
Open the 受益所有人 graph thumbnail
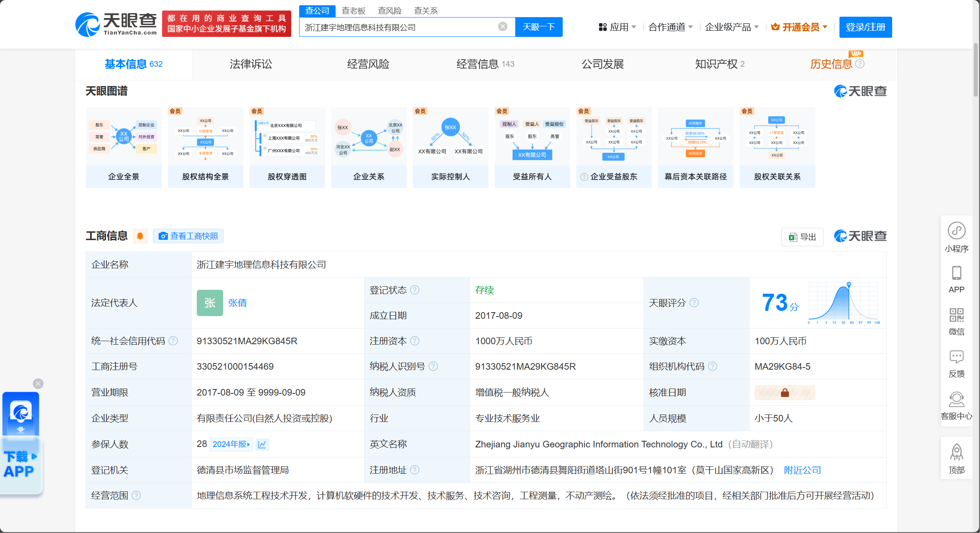(x=532, y=148)
